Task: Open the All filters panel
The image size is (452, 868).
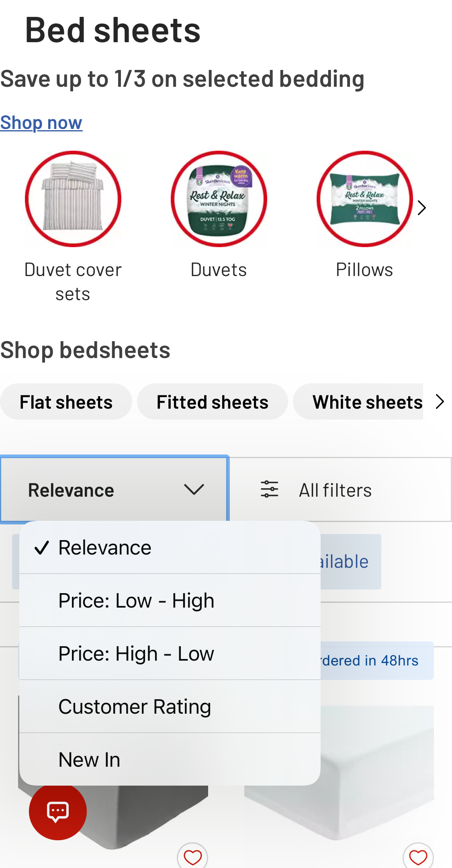Action: (x=335, y=489)
